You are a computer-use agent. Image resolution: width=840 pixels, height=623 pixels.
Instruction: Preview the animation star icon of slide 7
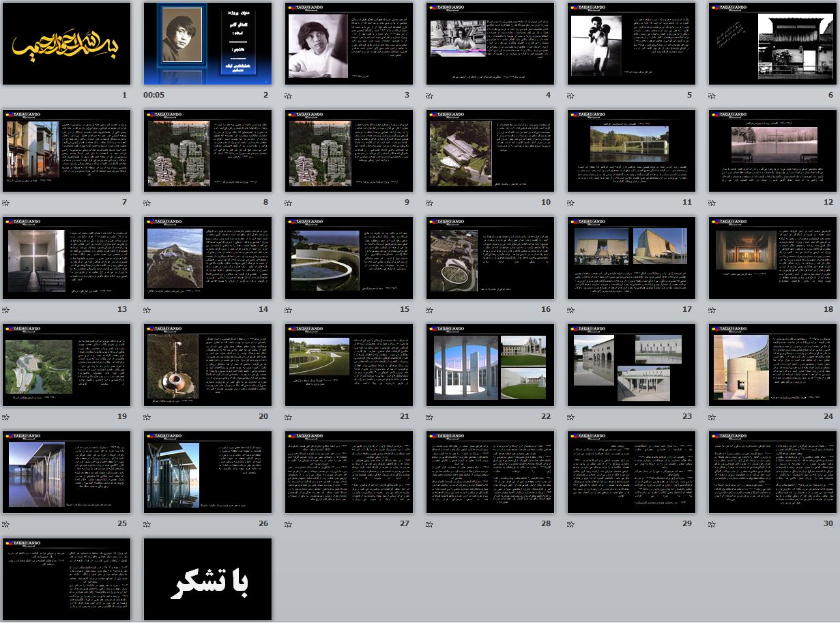pyautogui.click(x=6, y=203)
